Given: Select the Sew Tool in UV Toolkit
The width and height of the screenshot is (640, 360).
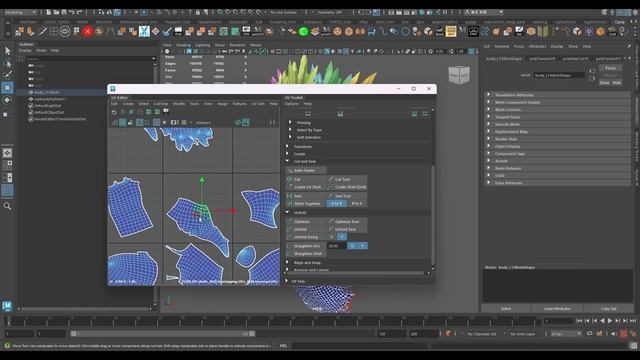Looking at the screenshot, I should click(347, 196).
